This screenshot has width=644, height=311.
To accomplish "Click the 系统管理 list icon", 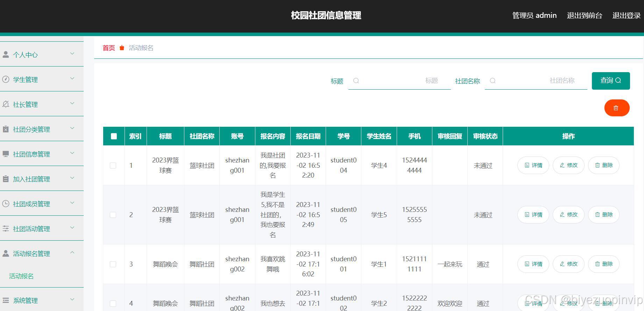I will [x=6, y=300].
